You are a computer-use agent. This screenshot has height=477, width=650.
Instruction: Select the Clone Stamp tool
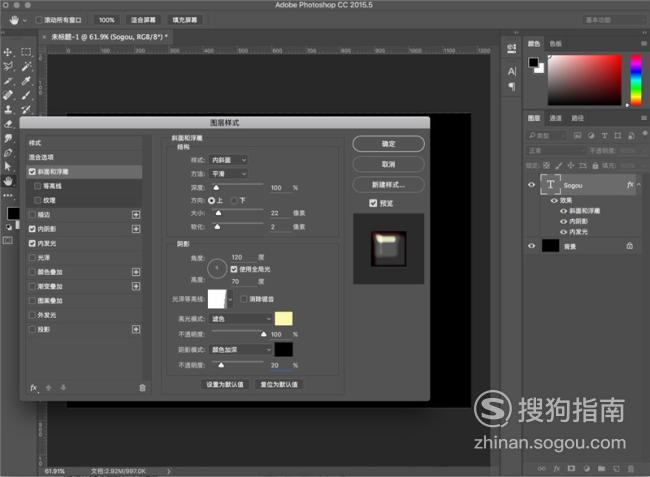[7, 109]
